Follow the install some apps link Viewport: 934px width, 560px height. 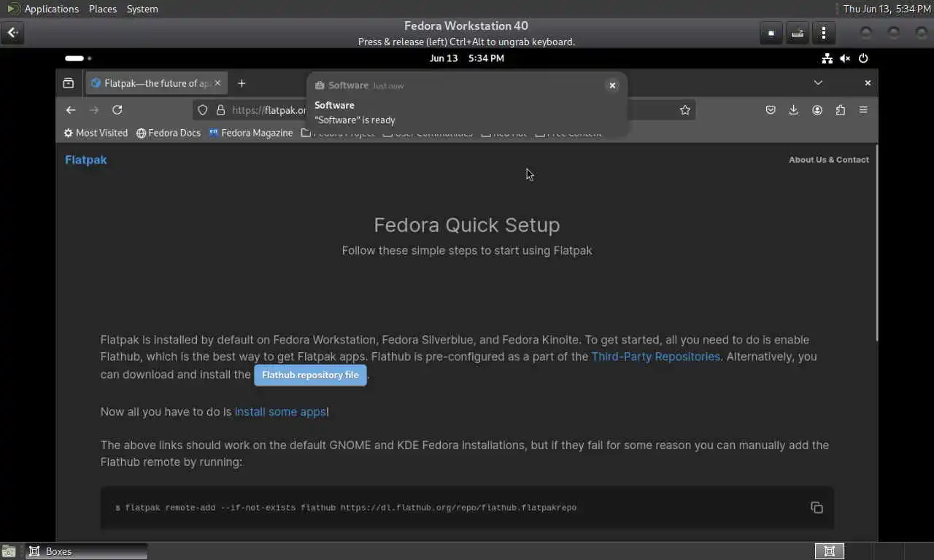[280, 412]
